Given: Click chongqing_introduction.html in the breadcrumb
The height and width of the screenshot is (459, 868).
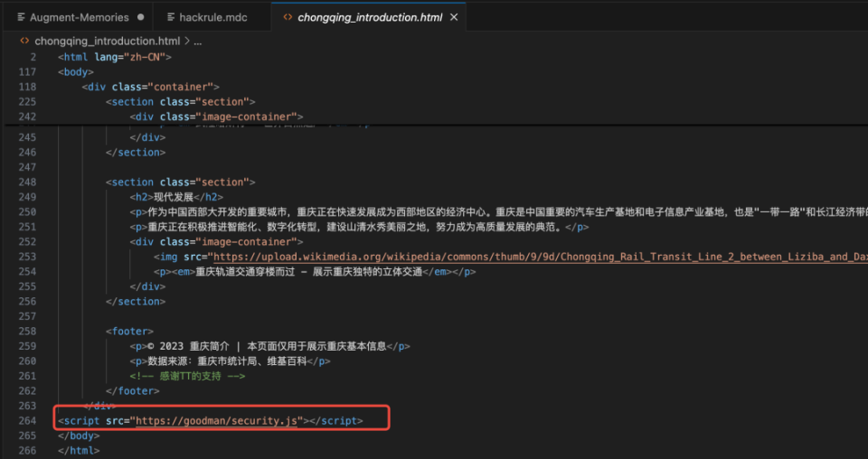Looking at the screenshot, I should 107,41.
